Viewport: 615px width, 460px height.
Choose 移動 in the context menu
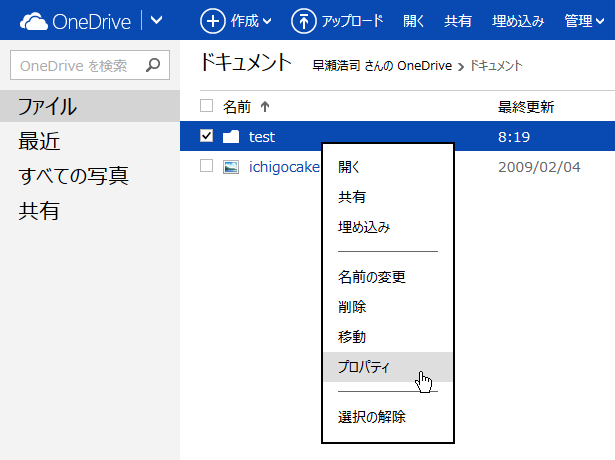[388, 337]
